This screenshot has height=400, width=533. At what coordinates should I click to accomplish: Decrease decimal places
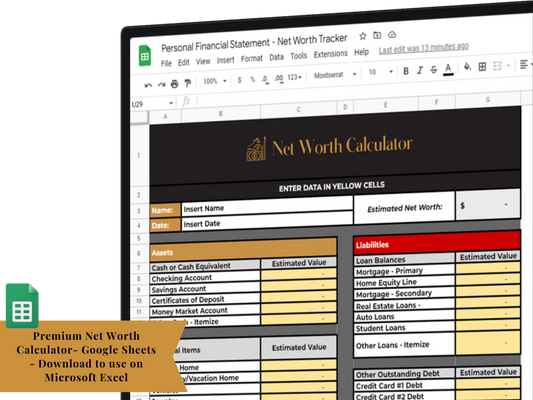pos(265,80)
